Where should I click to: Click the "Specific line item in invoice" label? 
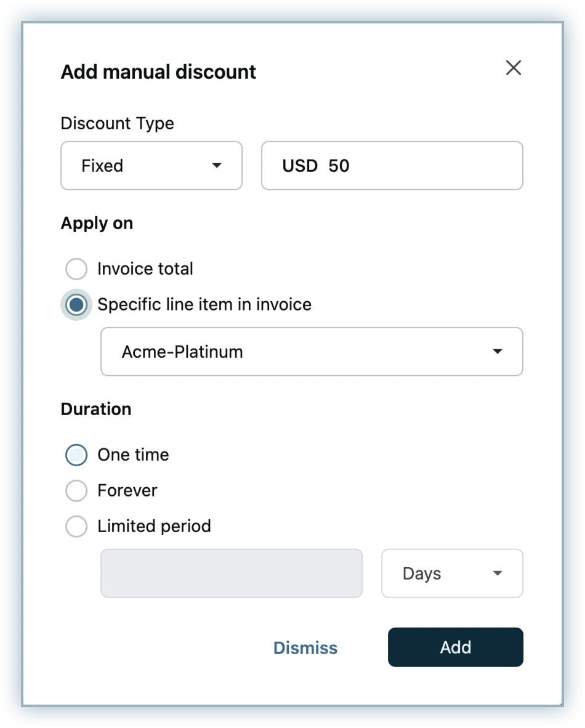[204, 305]
